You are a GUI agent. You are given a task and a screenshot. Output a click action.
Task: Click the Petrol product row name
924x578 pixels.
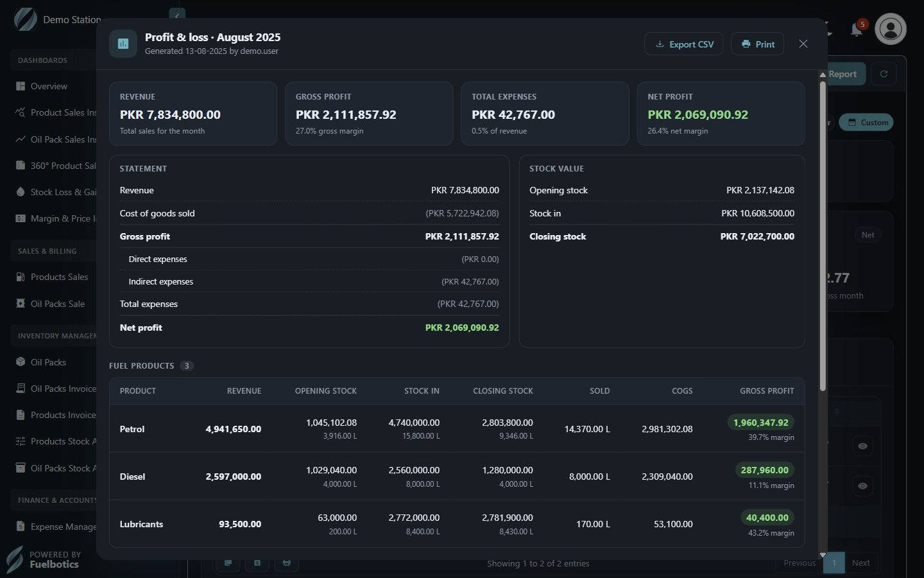(x=132, y=429)
